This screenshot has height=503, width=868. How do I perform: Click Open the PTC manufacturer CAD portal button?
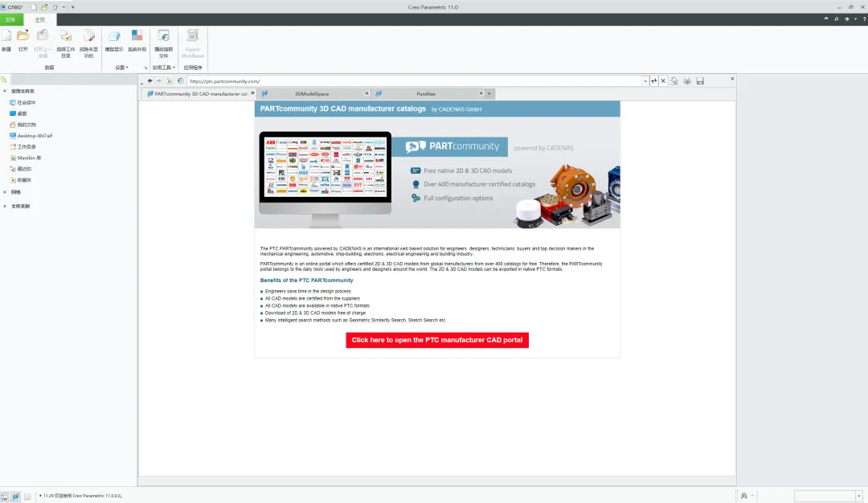(437, 340)
